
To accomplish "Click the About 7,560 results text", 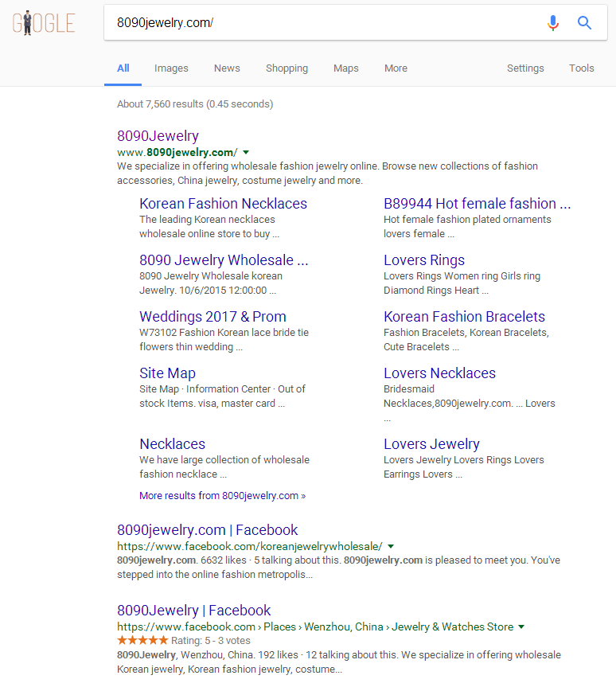I will (195, 104).
